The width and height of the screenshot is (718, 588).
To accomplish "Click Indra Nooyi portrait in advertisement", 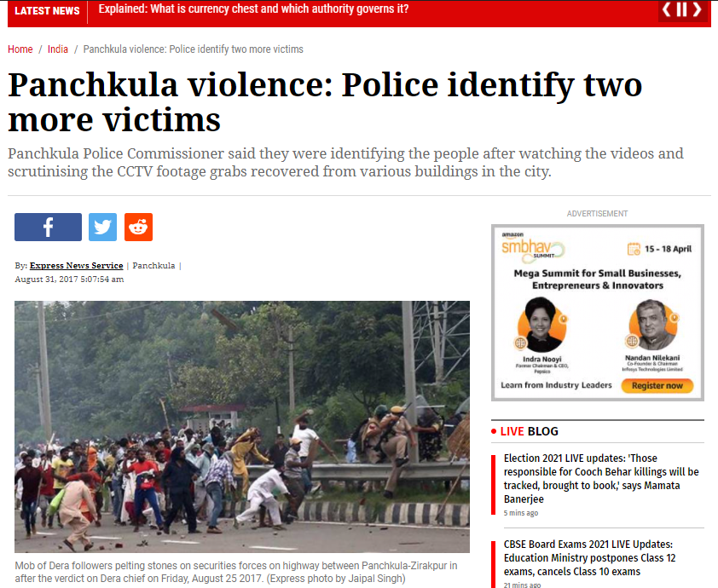I will tap(541, 325).
